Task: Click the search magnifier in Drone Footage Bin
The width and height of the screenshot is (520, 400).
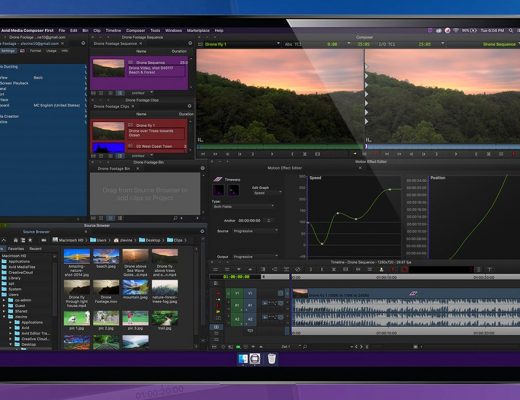Action: 175,218
